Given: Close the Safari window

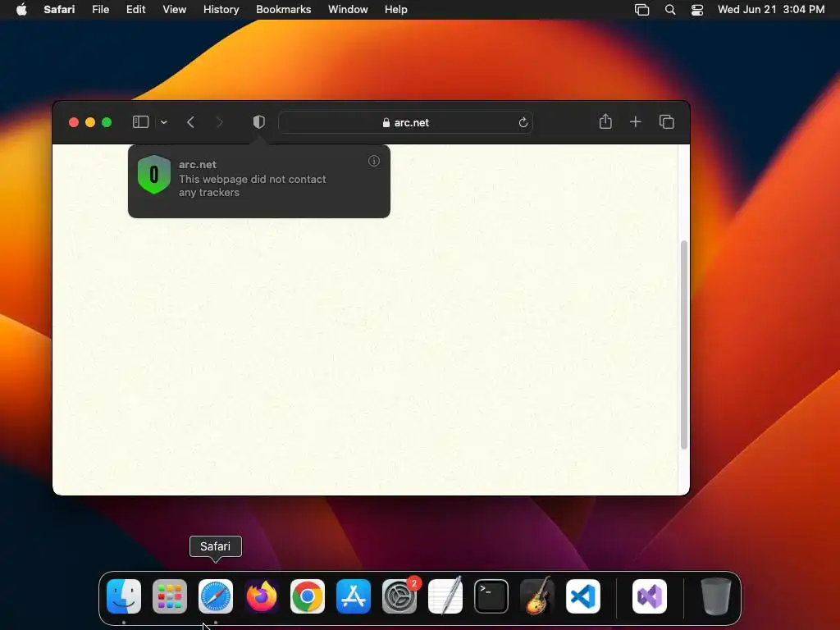Looking at the screenshot, I should [x=74, y=122].
